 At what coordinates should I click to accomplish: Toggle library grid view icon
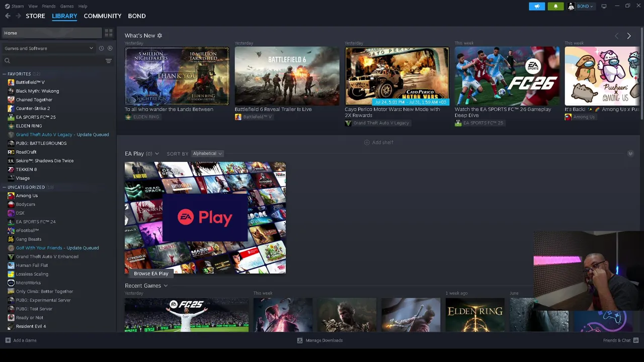click(x=109, y=33)
